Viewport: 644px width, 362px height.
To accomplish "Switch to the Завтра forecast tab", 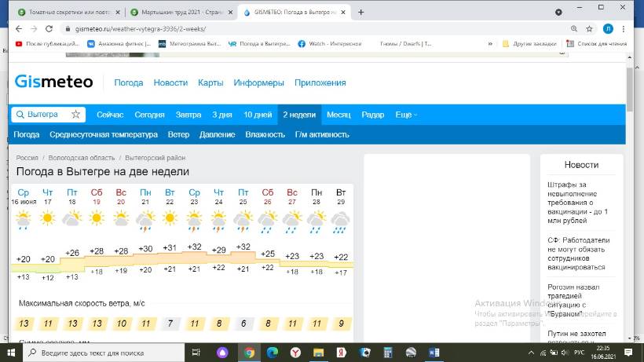I will point(188,115).
